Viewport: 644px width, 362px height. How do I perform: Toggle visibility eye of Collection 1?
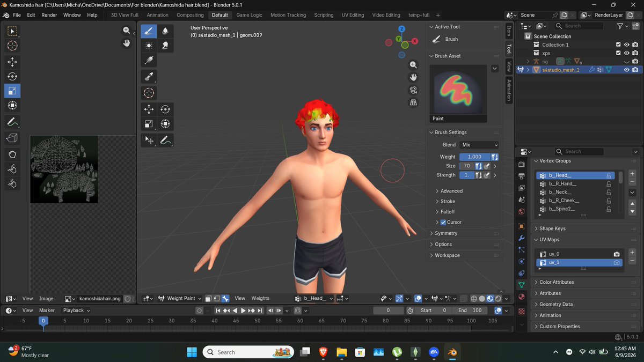point(626,45)
